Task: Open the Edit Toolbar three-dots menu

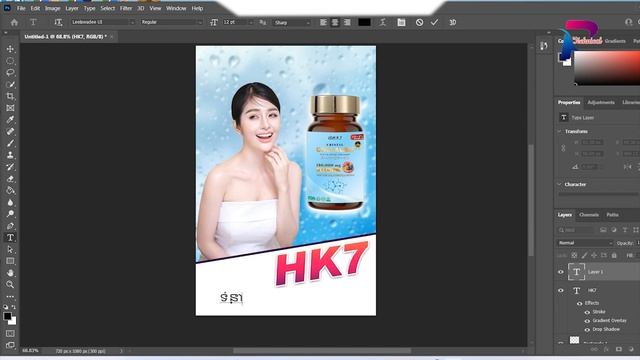Action: point(10,296)
